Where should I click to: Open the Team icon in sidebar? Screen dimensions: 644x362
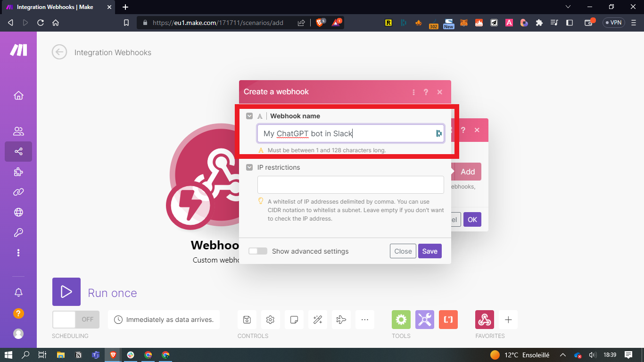[x=18, y=131]
